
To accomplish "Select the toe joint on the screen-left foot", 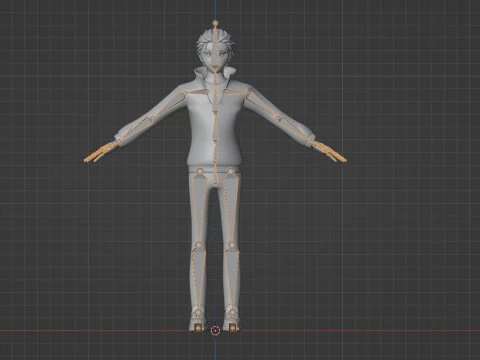I will 198,328.
